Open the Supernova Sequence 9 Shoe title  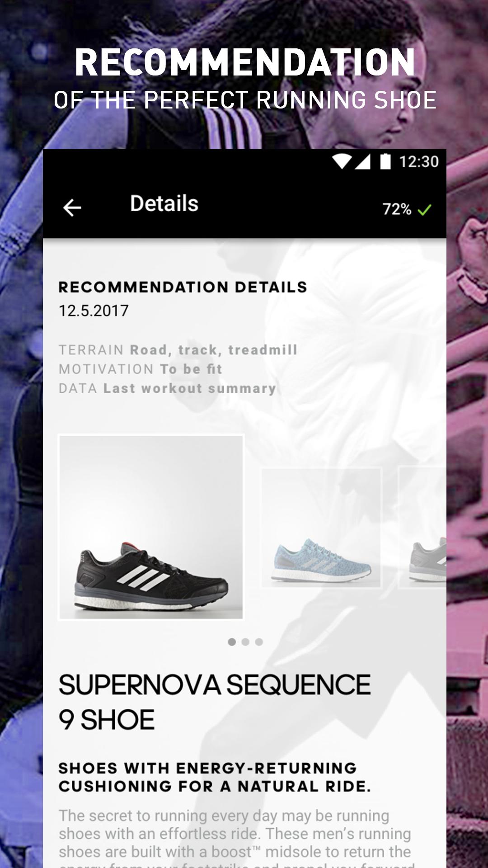[x=215, y=702]
